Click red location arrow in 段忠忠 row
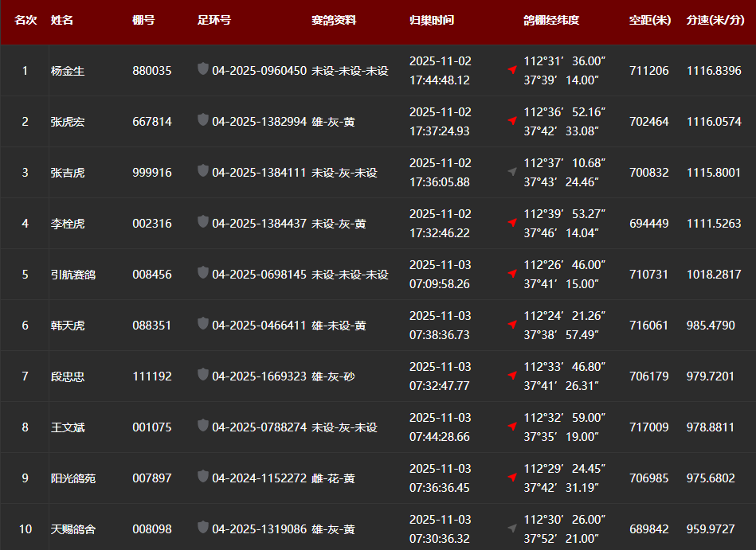This screenshot has width=756, height=550. (x=512, y=376)
